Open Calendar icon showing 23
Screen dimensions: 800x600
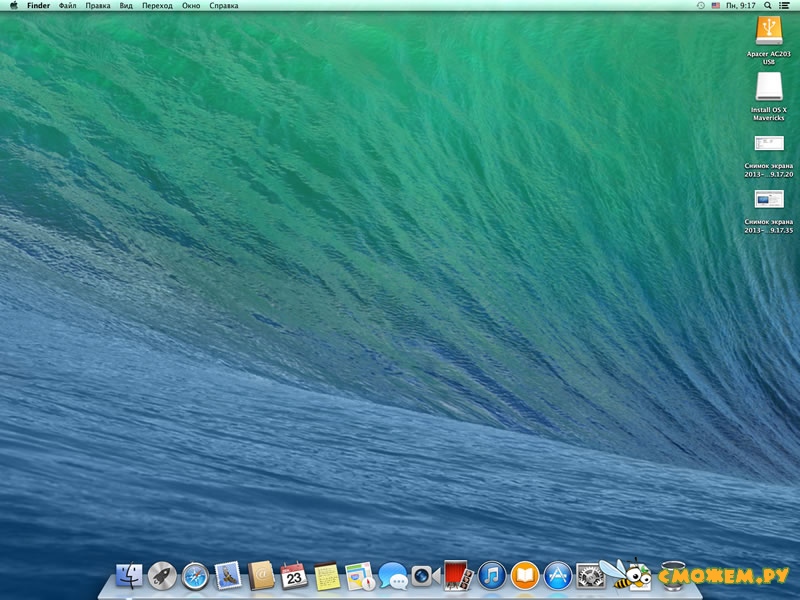tap(294, 576)
